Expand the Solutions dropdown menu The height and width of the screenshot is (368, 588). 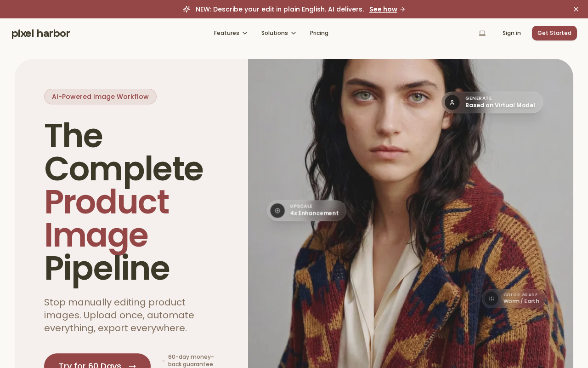tap(279, 33)
